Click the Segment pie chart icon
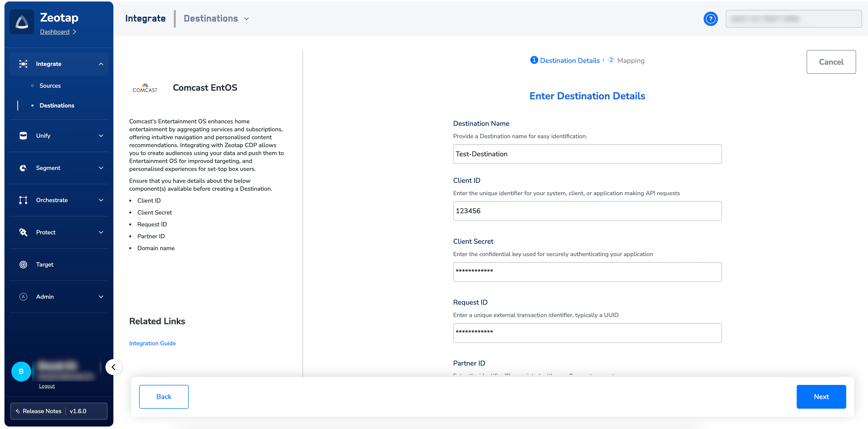 click(x=23, y=168)
